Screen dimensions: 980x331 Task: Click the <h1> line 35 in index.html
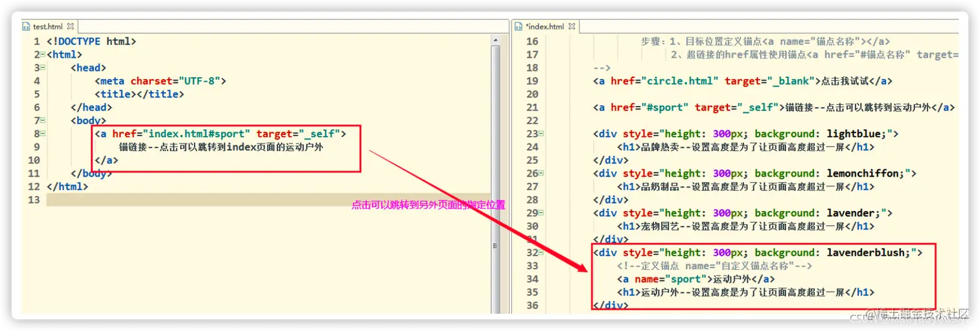pos(746,293)
